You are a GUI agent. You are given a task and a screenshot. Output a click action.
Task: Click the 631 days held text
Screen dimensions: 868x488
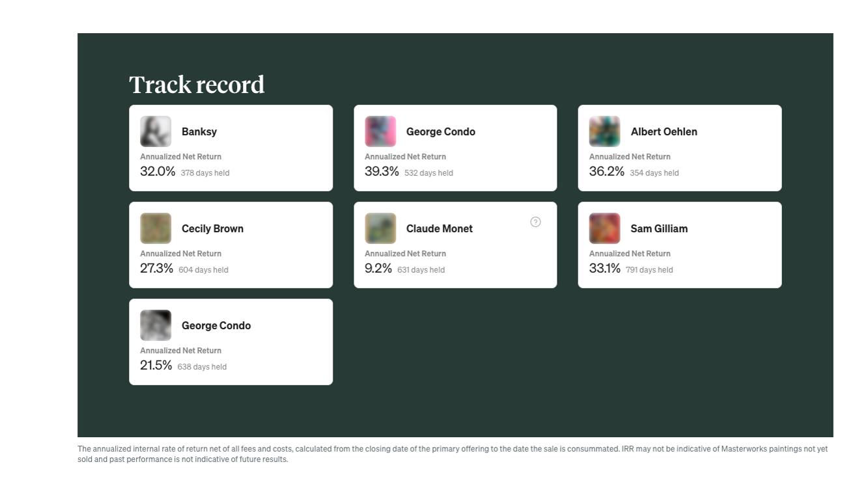click(421, 270)
